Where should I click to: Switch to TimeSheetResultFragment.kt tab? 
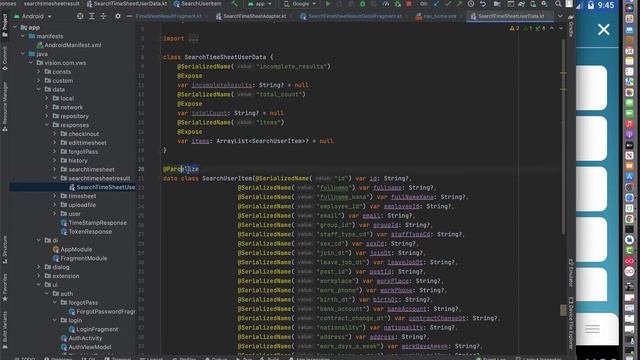(169, 16)
